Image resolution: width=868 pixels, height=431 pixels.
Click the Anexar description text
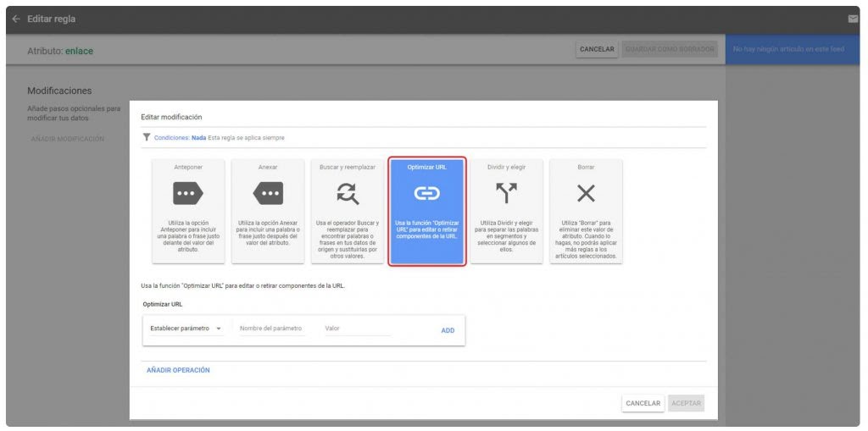coord(268,233)
